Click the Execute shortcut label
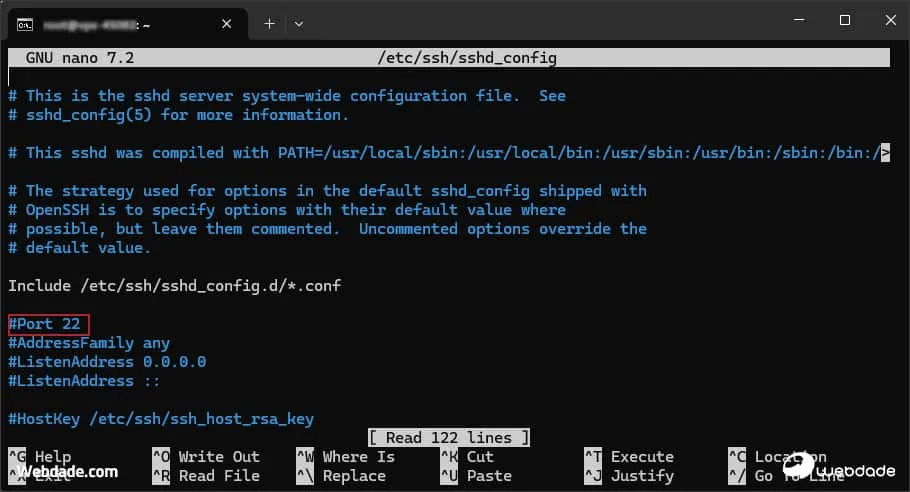 642,457
